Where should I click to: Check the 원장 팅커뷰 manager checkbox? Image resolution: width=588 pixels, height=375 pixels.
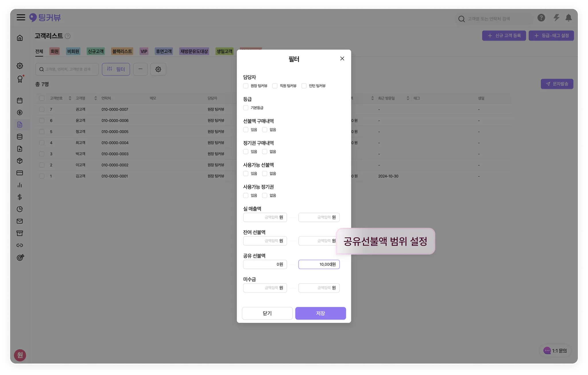pos(246,86)
